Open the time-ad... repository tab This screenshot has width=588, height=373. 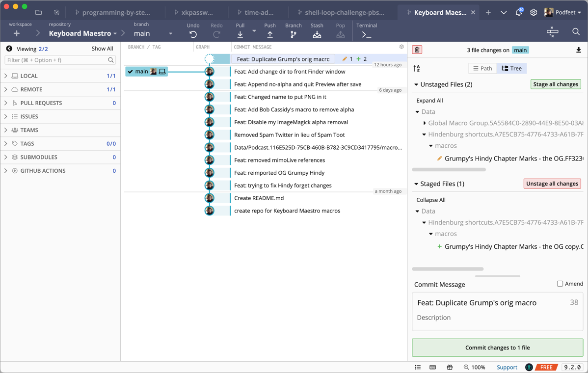click(x=258, y=12)
